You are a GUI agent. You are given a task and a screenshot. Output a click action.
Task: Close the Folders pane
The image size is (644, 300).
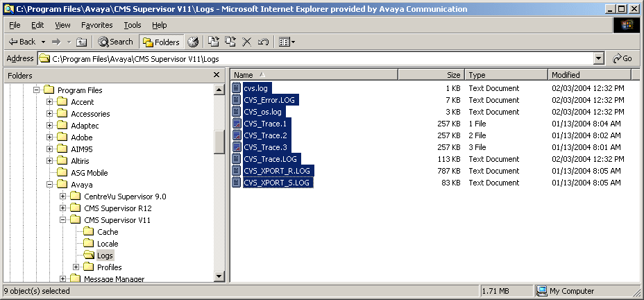tap(217, 75)
